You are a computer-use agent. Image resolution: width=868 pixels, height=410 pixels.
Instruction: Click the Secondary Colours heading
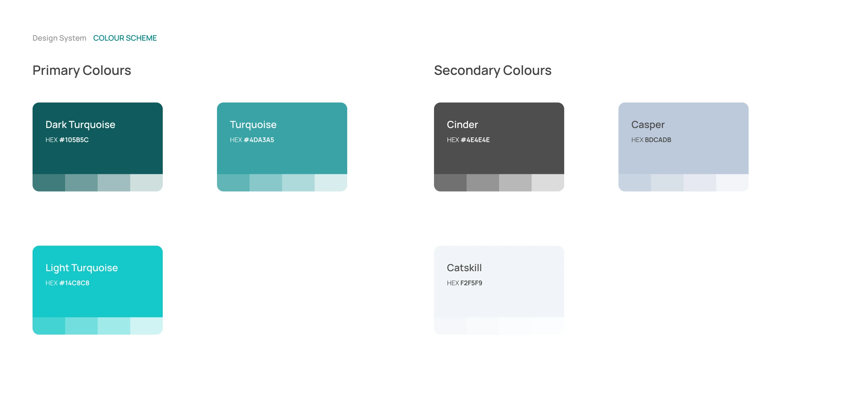(493, 71)
